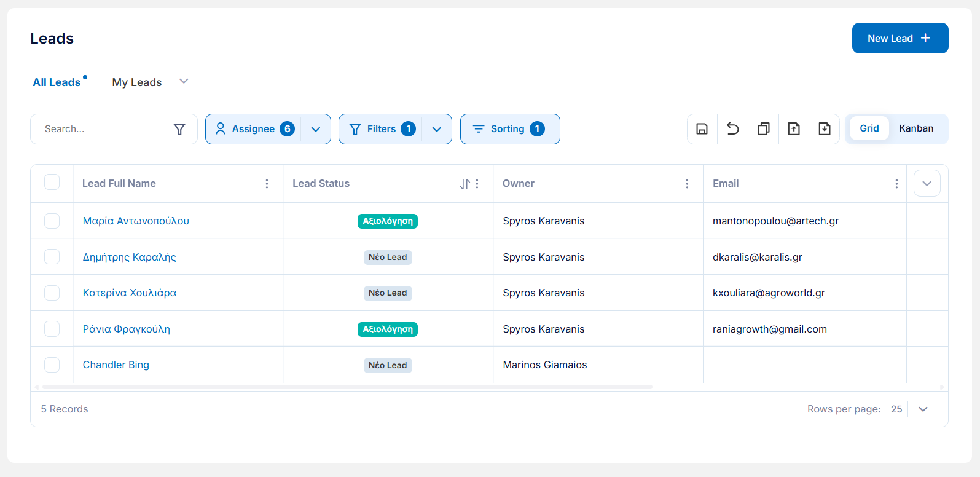Open the Email column three-dot menu
The height and width of the screenshot is (477, 980).
coord(896,184)
